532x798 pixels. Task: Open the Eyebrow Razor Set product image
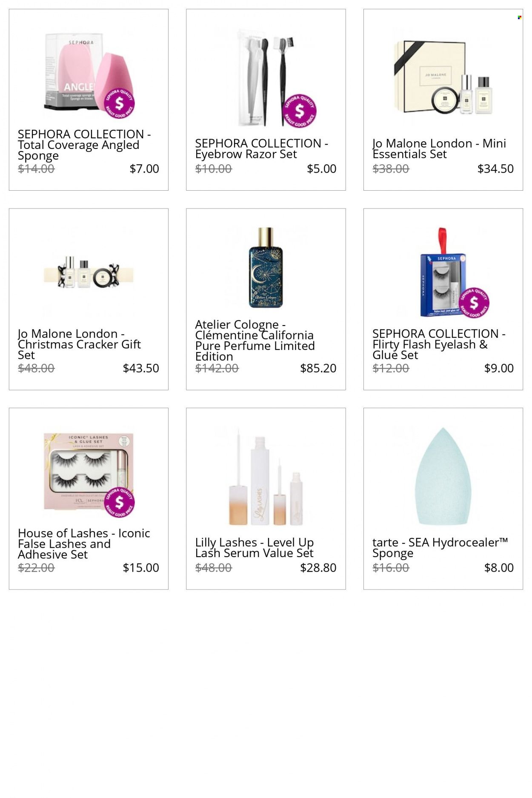pyautogui.click(x=266, y=77)
